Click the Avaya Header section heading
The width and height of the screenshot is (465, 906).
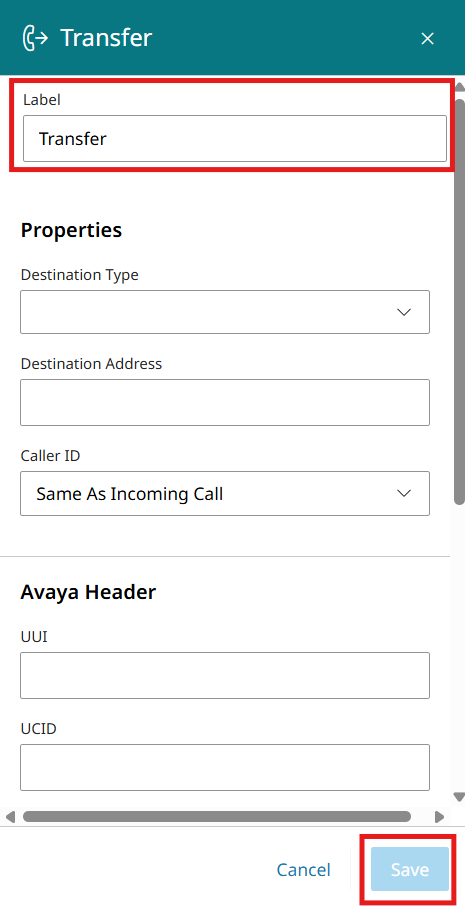[x=88, y=592]
